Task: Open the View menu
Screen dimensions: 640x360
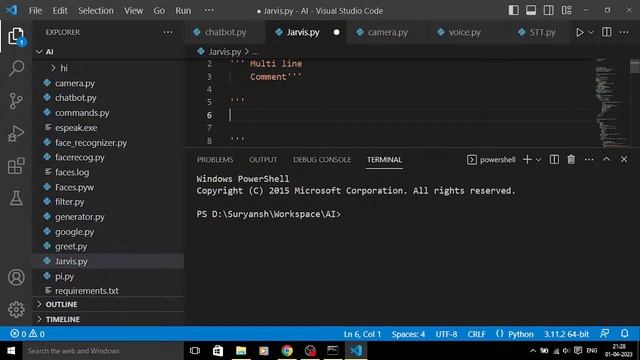Action: pyautogui.click(x=133, y=11)
